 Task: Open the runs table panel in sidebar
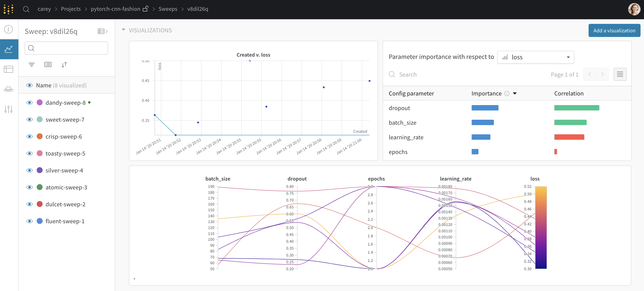click(x=8, y=69)
